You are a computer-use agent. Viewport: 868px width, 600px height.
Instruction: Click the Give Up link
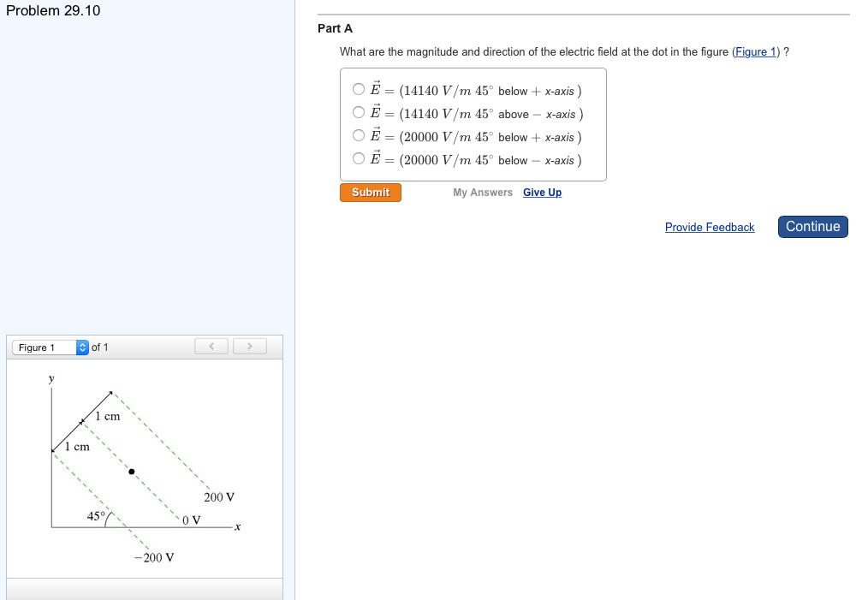pyautogui.click(x=542, y=193)
